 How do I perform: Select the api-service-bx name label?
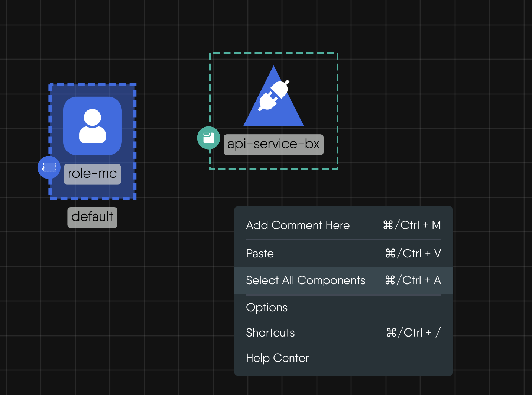(273, 144)
